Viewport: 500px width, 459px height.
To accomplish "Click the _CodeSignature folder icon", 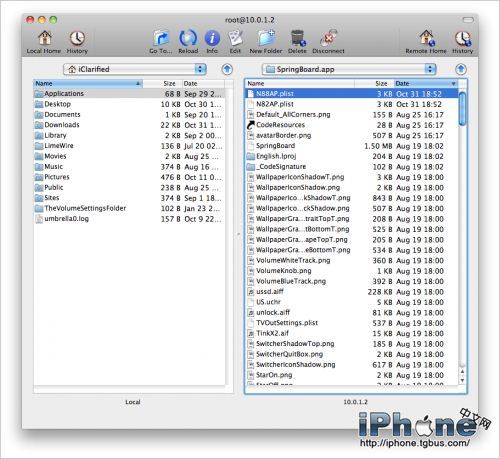I will pos(251,167).
